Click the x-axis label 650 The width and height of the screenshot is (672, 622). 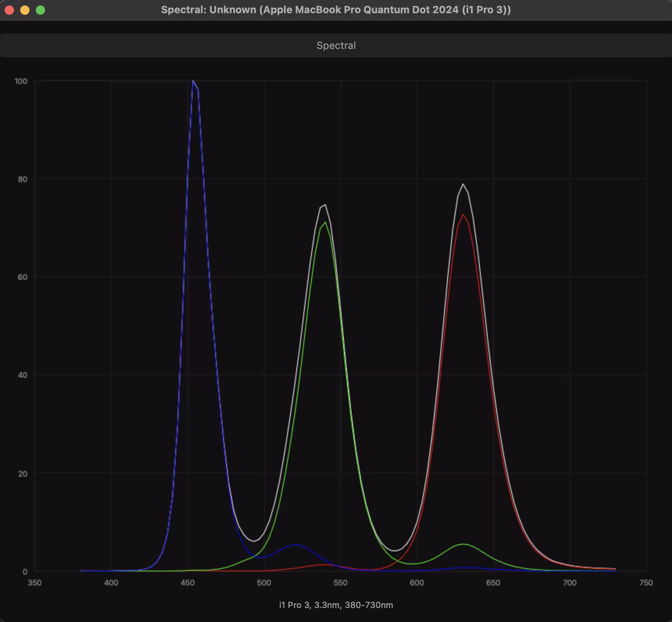click(493, 583)
